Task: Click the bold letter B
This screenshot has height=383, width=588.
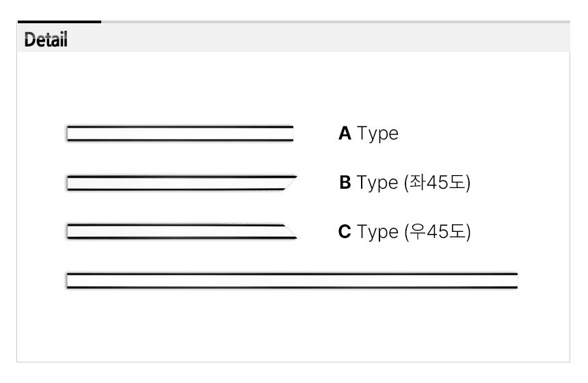Action: pyautogui.click(x=345, y=183)
